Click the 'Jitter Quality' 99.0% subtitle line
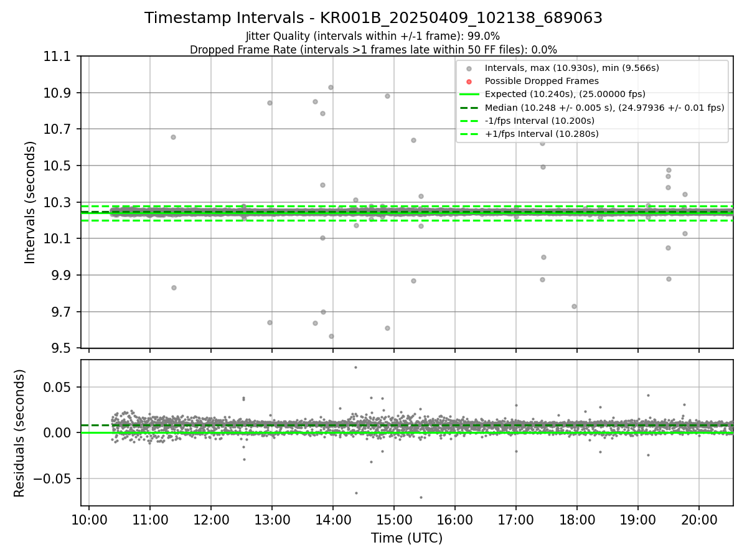Screen dimensions: 747x560 373,36
